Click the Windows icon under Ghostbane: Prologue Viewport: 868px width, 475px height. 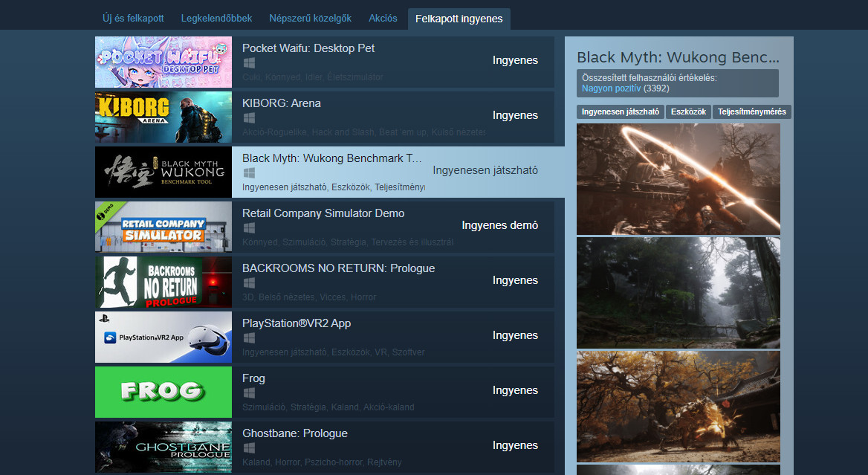click(249, 447)
